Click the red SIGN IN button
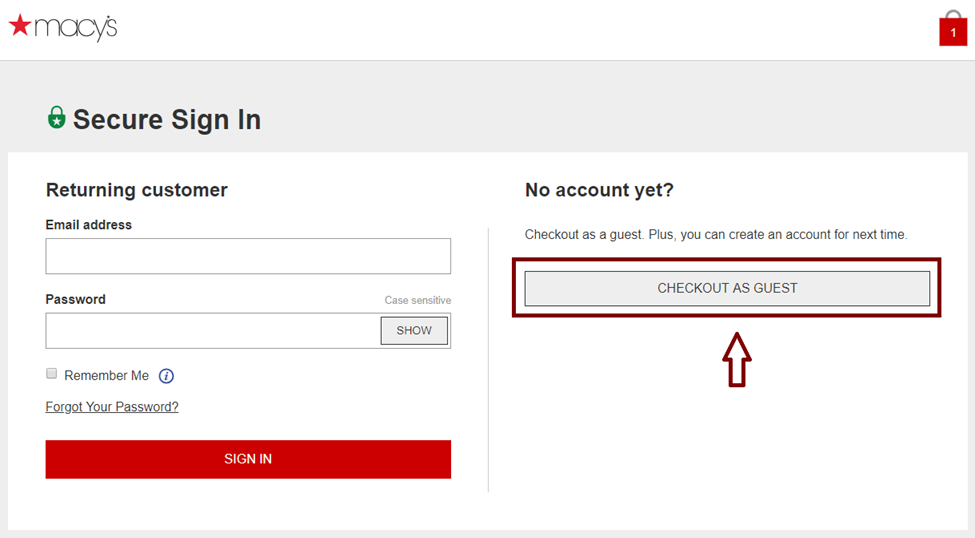Image resolution: width=975 pixels, height=538 pixels. coord(248,459)
